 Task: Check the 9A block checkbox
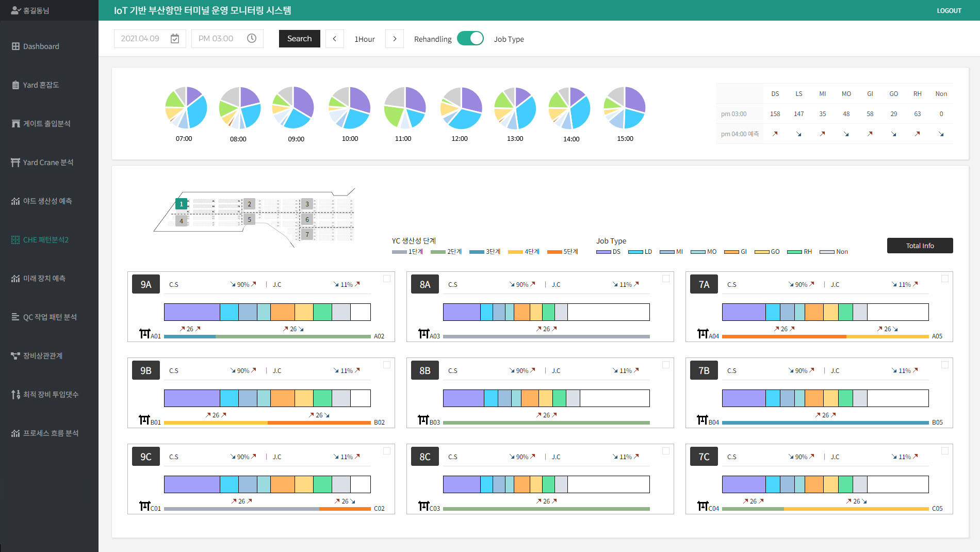387,279
